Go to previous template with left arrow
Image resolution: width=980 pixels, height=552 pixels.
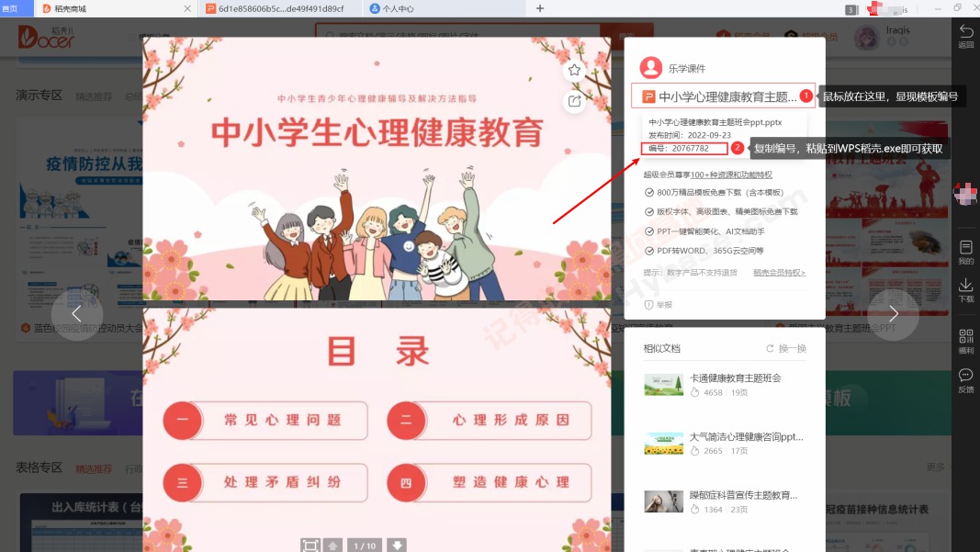click(76, 314)
